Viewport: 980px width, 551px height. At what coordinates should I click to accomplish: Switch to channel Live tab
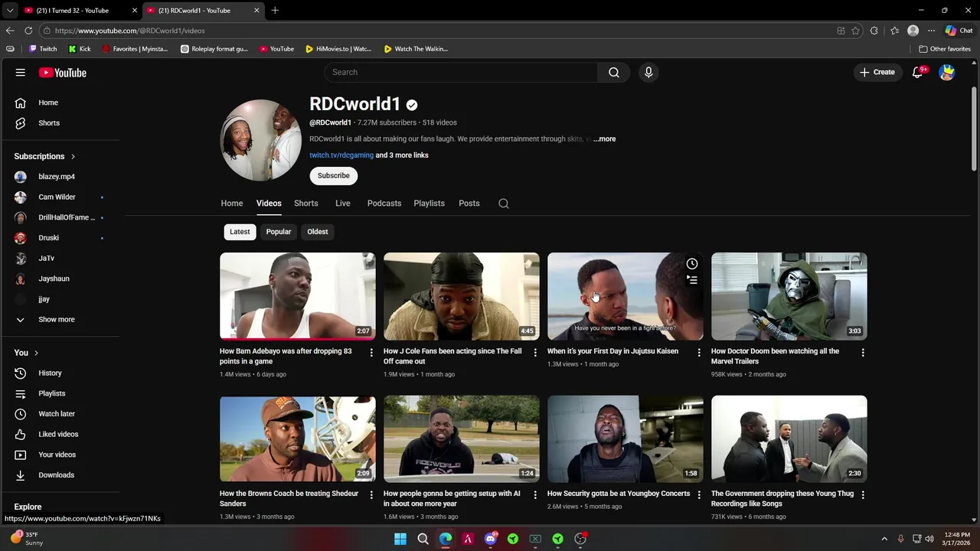pyautogui.click(x=342, y=204)
